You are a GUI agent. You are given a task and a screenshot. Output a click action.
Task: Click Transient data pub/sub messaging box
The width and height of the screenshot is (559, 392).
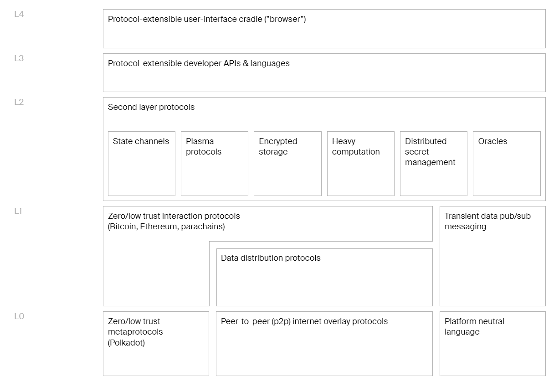pyautogui.click(x=492, y=256)
